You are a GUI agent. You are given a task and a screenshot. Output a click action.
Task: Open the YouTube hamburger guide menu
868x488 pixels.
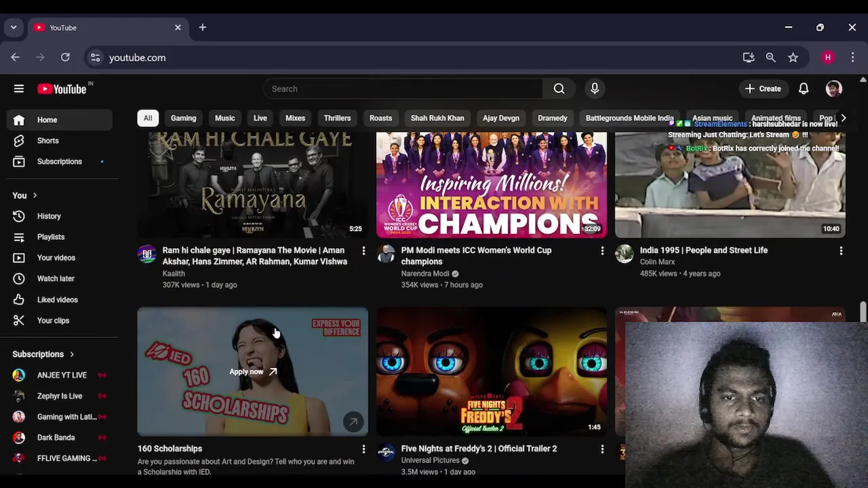click(x=19, y=89)
